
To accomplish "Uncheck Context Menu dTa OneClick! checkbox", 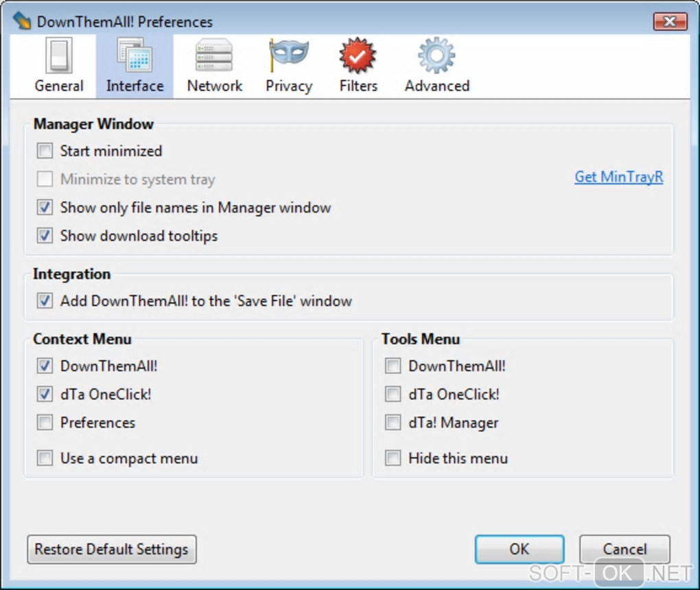I will tap(45, 394).
